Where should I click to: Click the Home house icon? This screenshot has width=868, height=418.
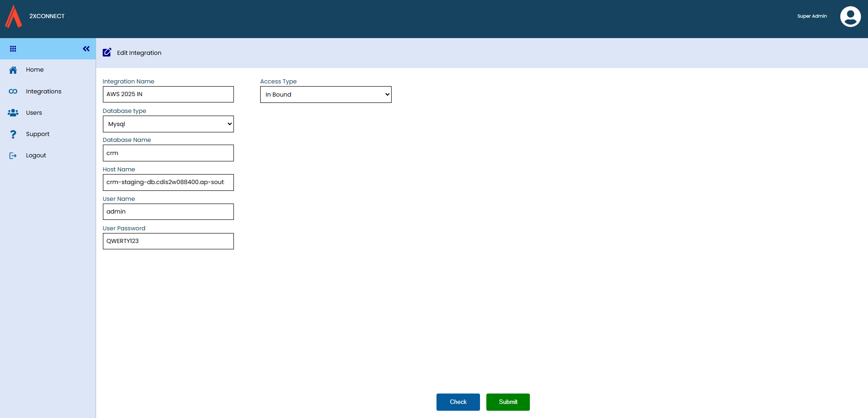coord(13,70)
